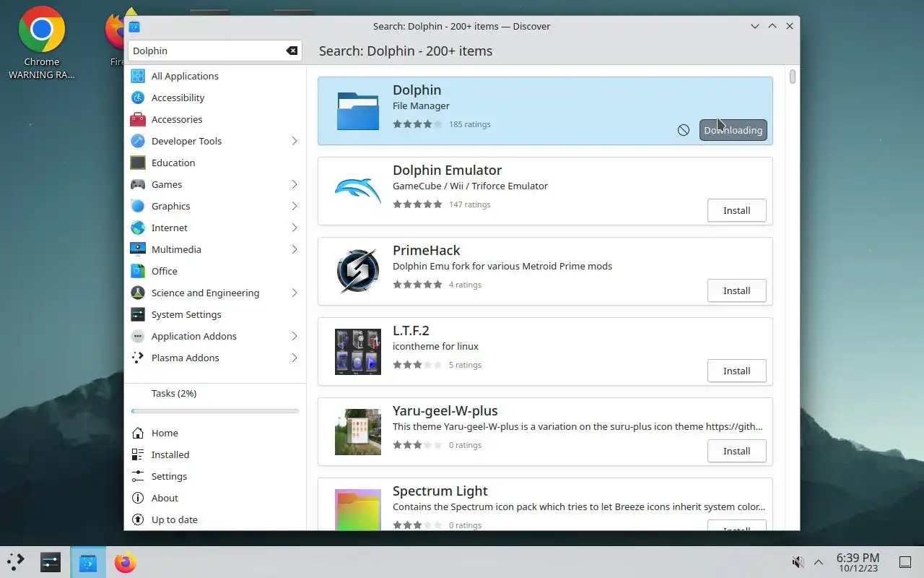Expand the Internet subcategories
The width and height of the screenshot is (924, 578).
[x=295, y=228]
